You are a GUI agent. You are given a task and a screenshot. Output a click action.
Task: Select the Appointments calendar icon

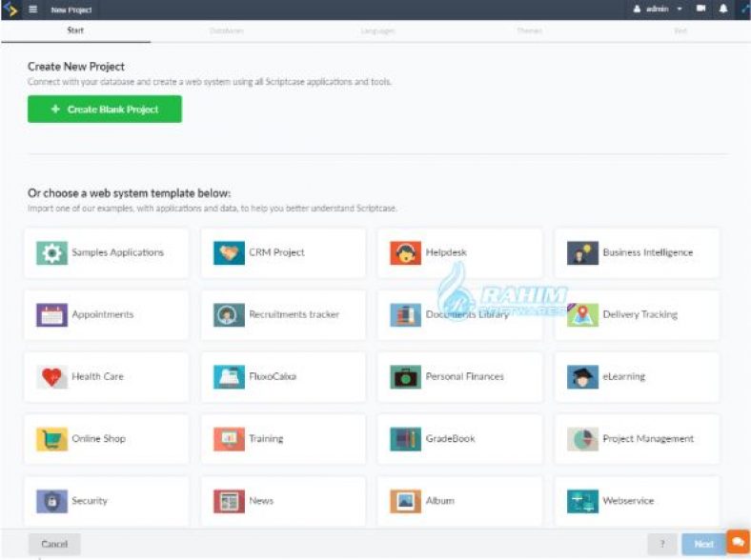(x=51, y=315)
